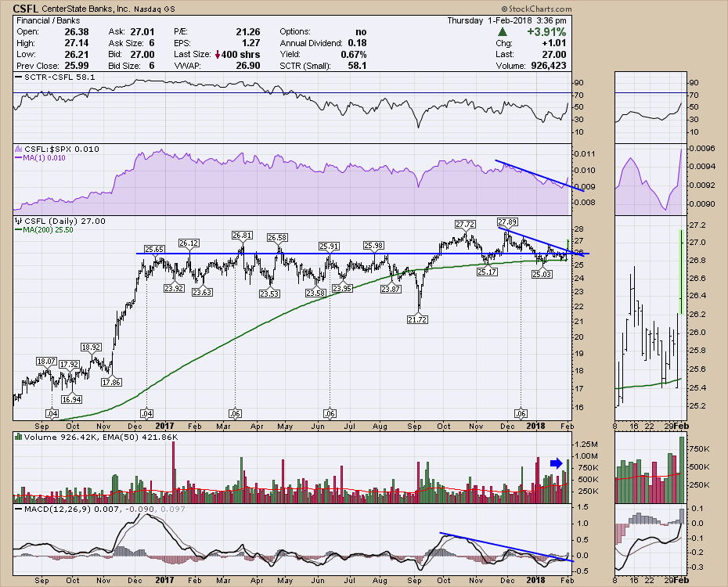The width and height of the screenshot is (728, 587).
Task: Click the red down-arrow beside 400 shrs
Action: (218, 54)
